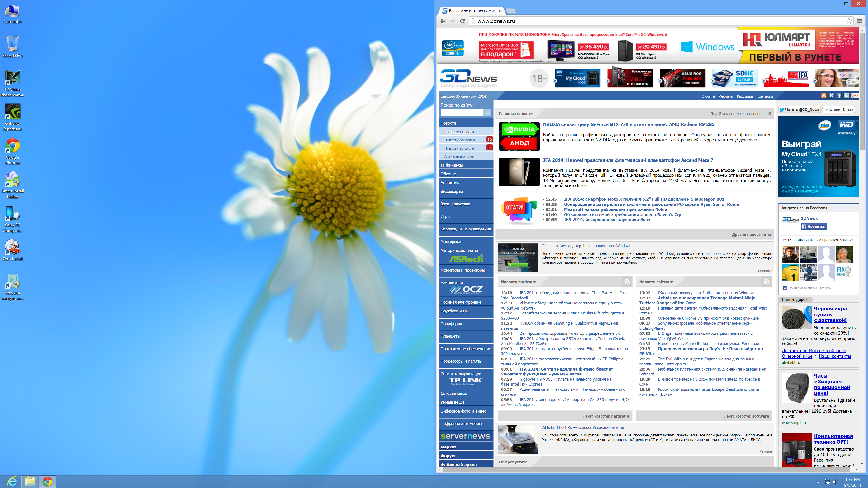Open the Facebook icon in site header
Image resolution: width=868 pixels, height=488 pixels.
839,96
